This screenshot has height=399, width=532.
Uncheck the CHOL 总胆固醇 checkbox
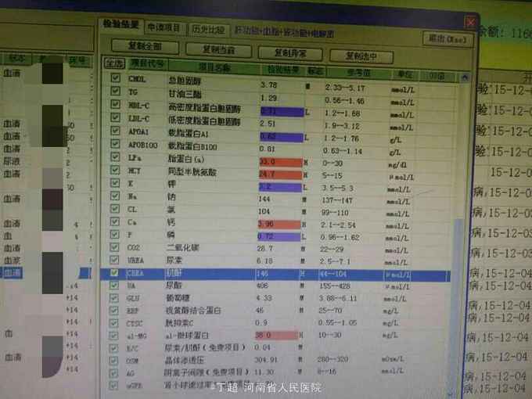(116, 78)
